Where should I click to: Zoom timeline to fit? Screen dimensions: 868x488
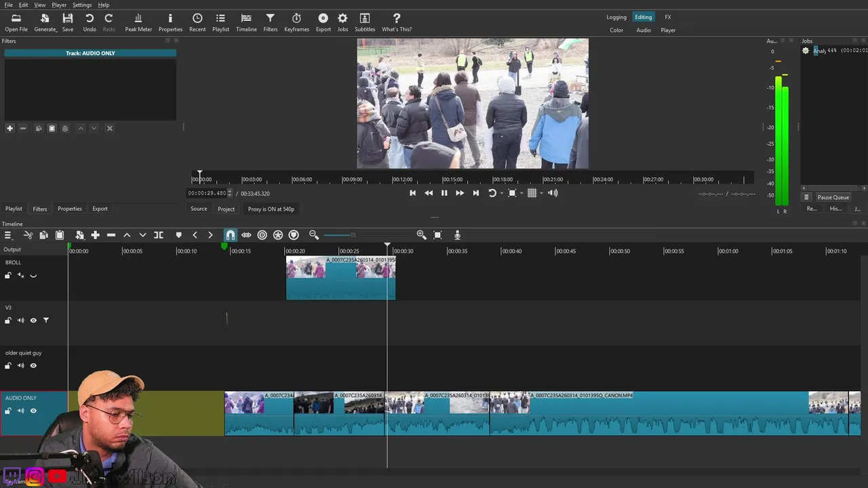click(437, 235)
